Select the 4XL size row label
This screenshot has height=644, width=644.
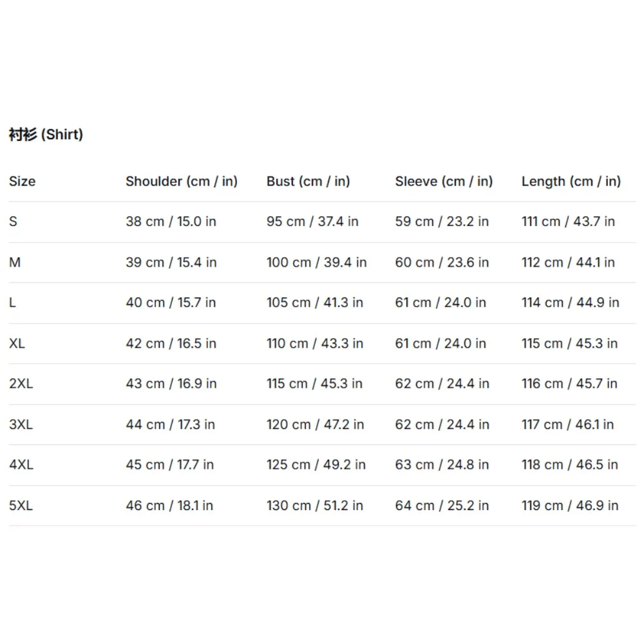21,464
